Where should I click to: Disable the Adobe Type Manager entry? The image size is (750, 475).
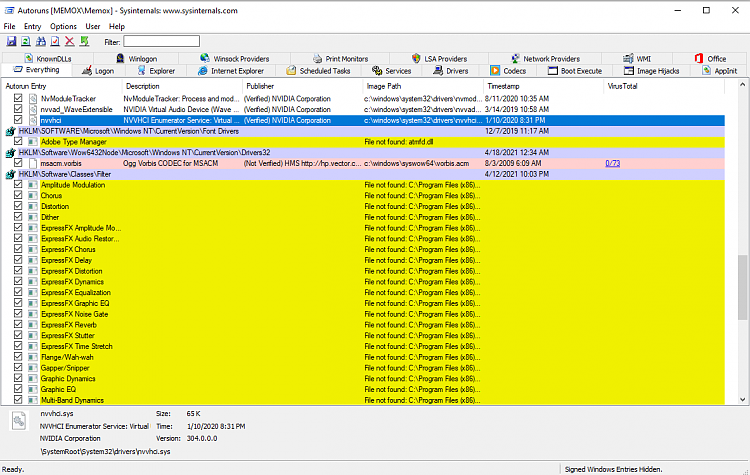point(18,141)
